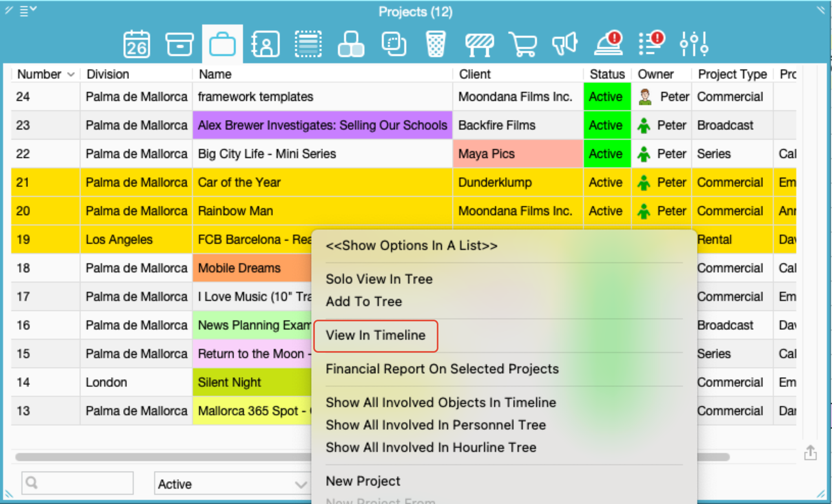Click the alert bell icon with warning badge
Image resolution: width=832 pixels, height=504 pixels.
click(x=609, y=44)
